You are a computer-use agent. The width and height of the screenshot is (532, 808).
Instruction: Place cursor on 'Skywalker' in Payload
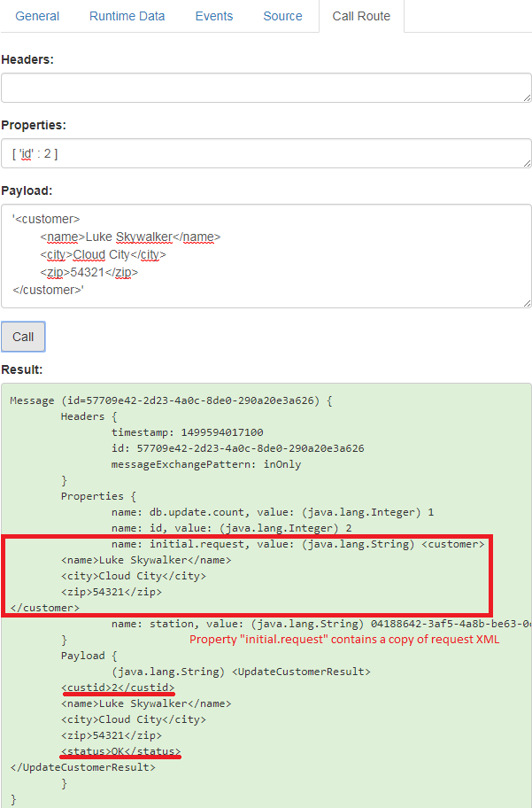point(143,237)
